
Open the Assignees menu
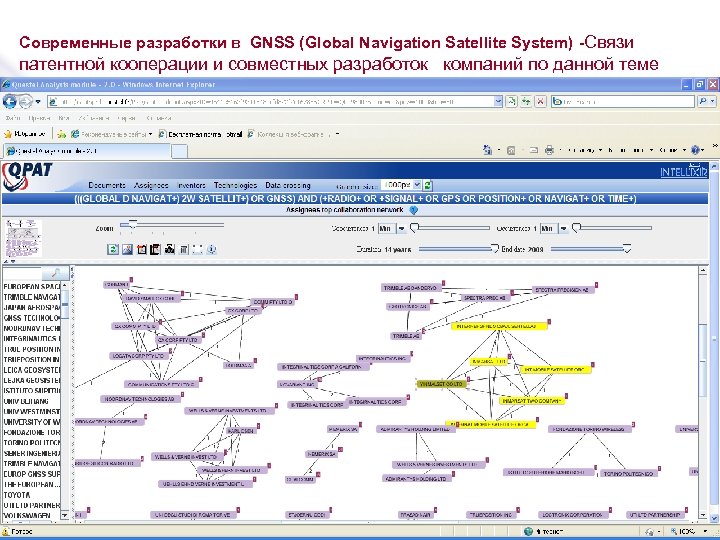[151, 185]
